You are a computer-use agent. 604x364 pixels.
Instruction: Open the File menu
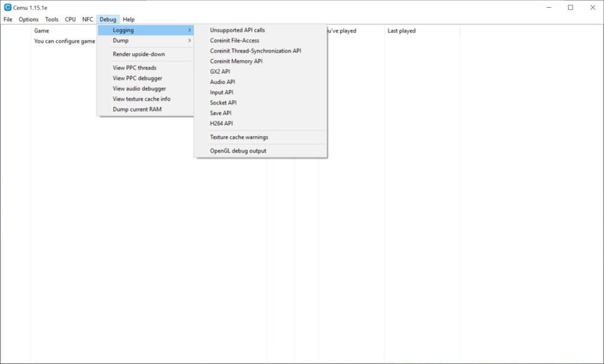tap(8, 20)
